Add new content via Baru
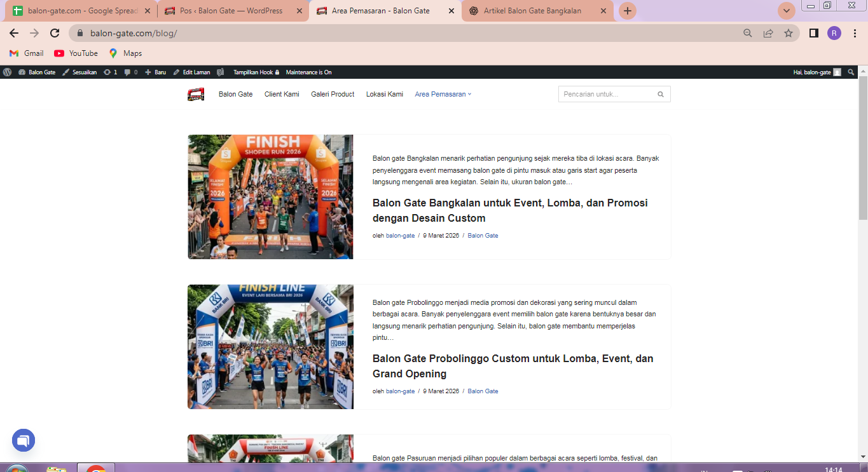868x472 pixels. pos(155,72)
